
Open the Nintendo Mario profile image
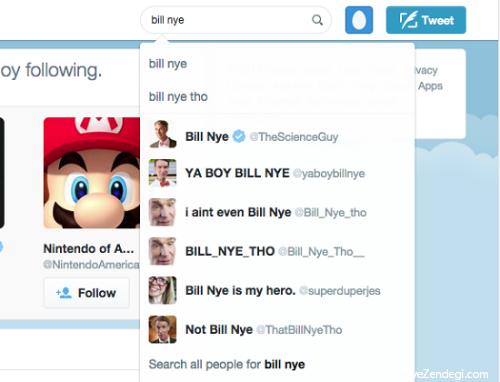92,173
